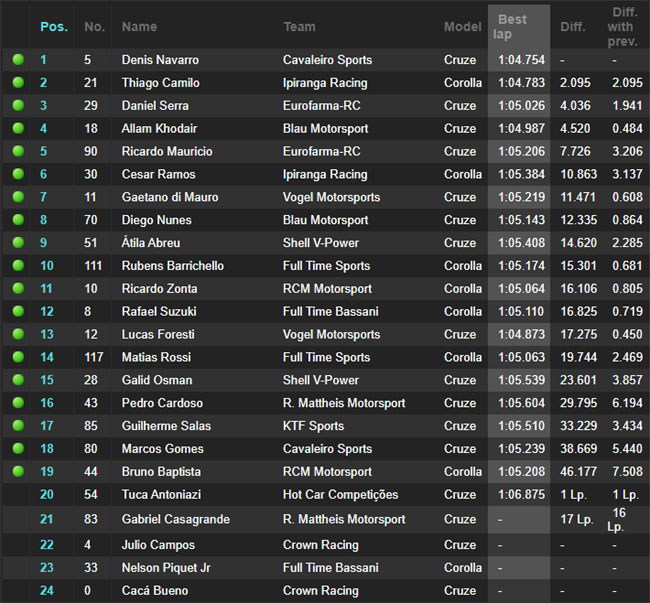The width and height of the screenshot is (650, 603).
Task: Click the green status dot for Matias Rossi
Action: point(18,357)
